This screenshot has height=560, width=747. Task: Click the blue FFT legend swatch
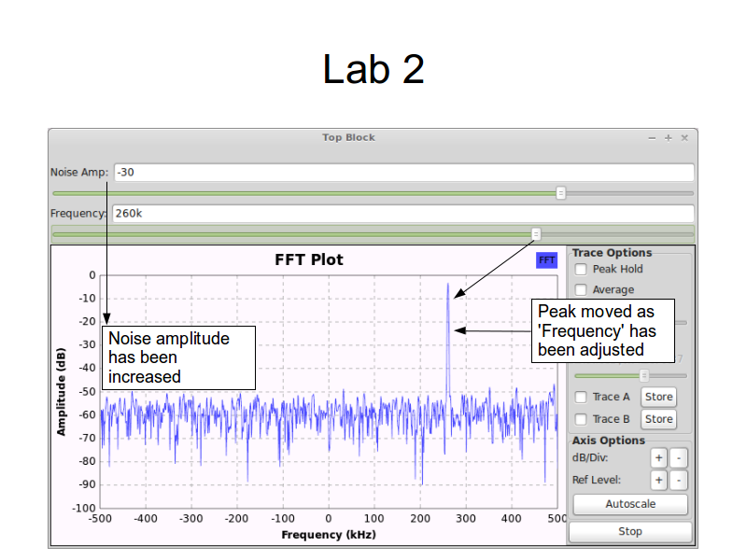(546, 260)
